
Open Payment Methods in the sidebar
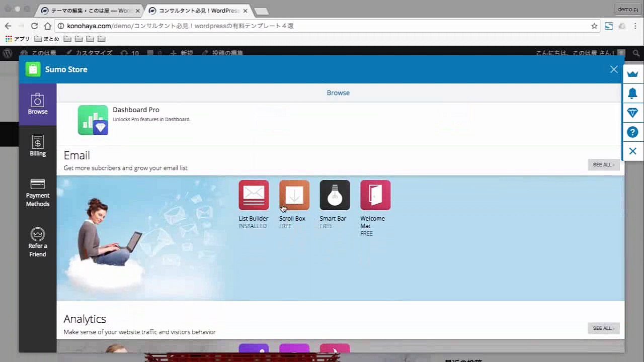pos(38,192)
